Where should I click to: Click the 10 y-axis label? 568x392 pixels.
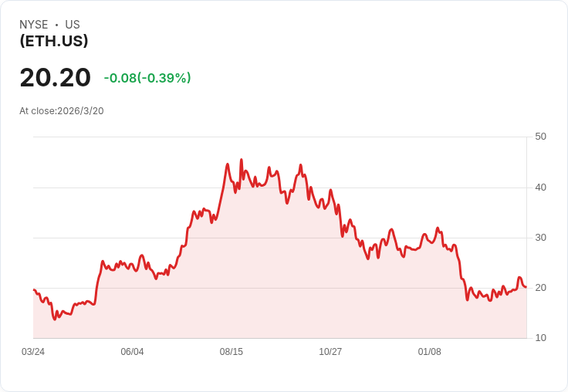pyautogui.click(x=540, y=337)
